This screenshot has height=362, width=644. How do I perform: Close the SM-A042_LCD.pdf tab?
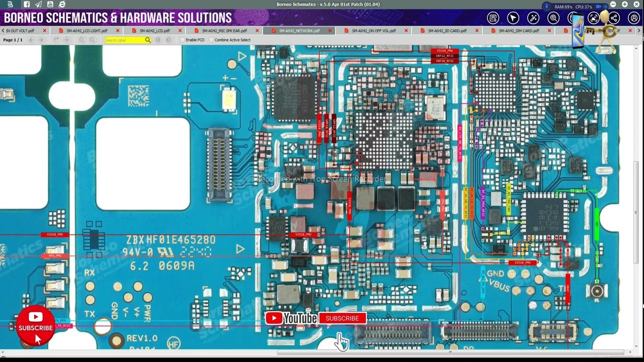(x=180, y=31)
